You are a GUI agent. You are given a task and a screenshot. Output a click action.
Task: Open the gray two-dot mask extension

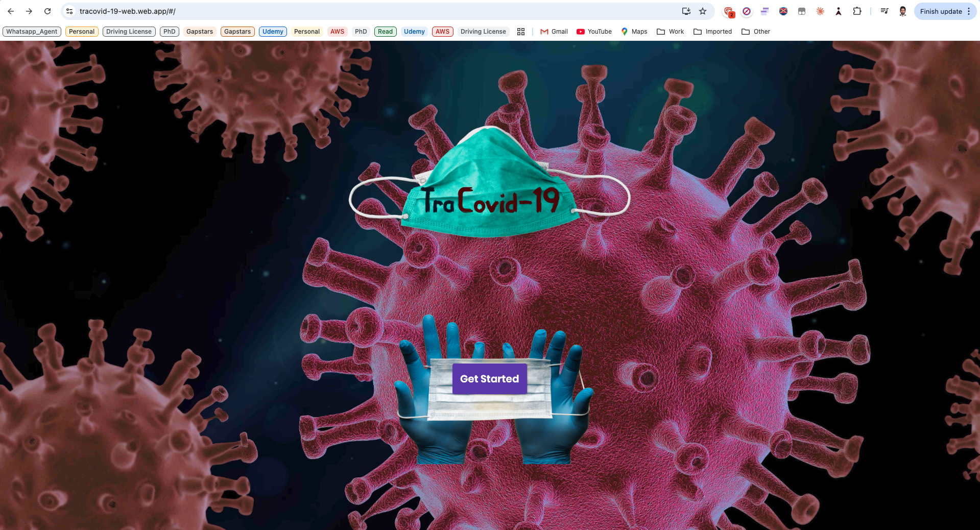point(802,11)
